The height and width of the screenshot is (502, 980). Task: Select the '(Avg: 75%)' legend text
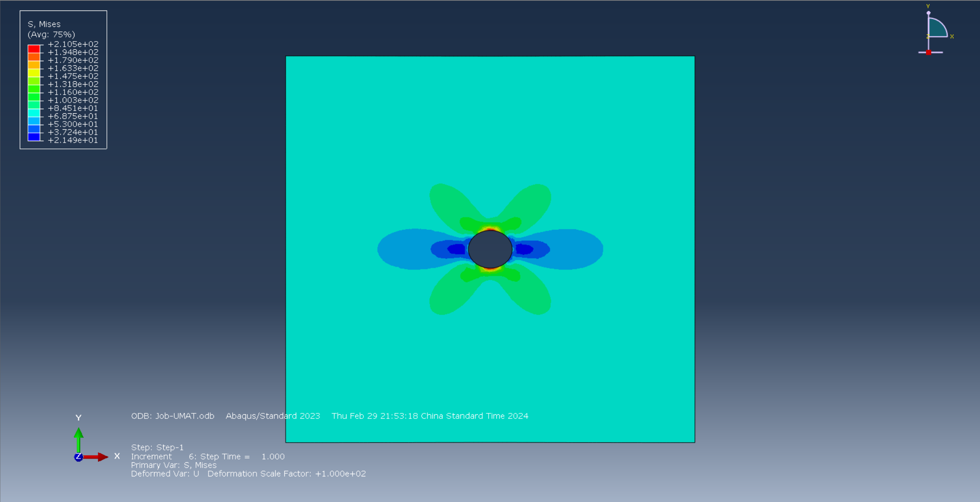point(51,35)
